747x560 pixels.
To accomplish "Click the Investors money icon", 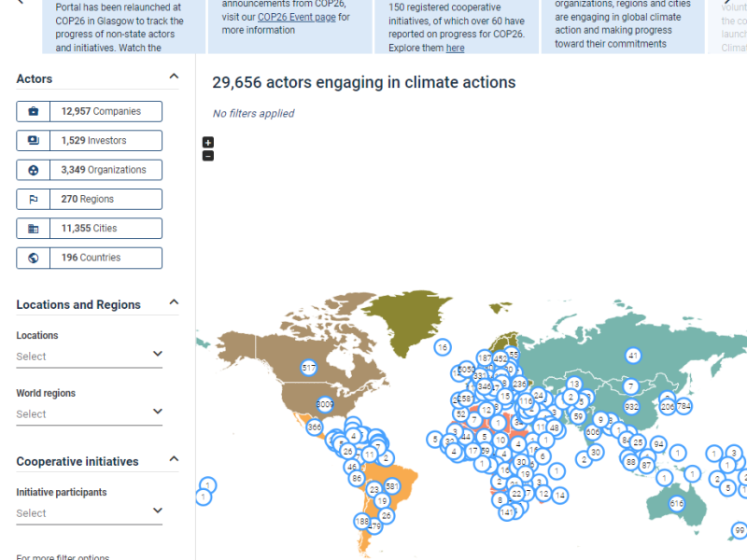I will [x=34, y=141].
